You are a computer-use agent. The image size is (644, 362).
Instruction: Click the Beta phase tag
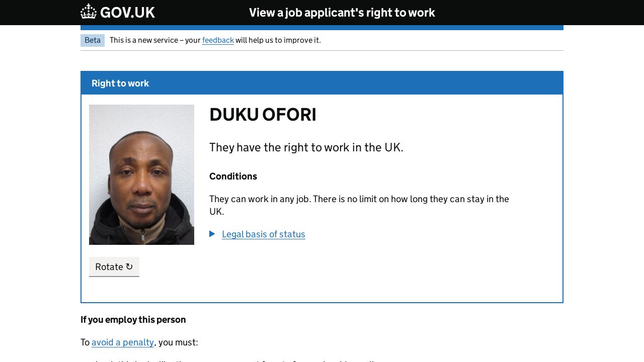tap(93, 40)
